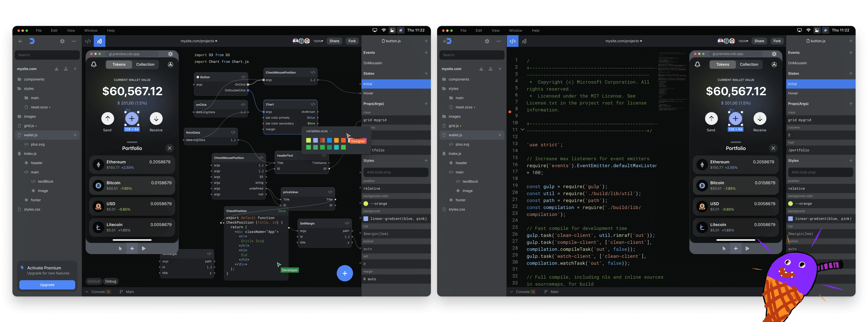Open code for the CheckPosition-adjacent SetMargin node icon
Image resolution: width=868 pixels, height=322 pixels.
tap(347, 223)
